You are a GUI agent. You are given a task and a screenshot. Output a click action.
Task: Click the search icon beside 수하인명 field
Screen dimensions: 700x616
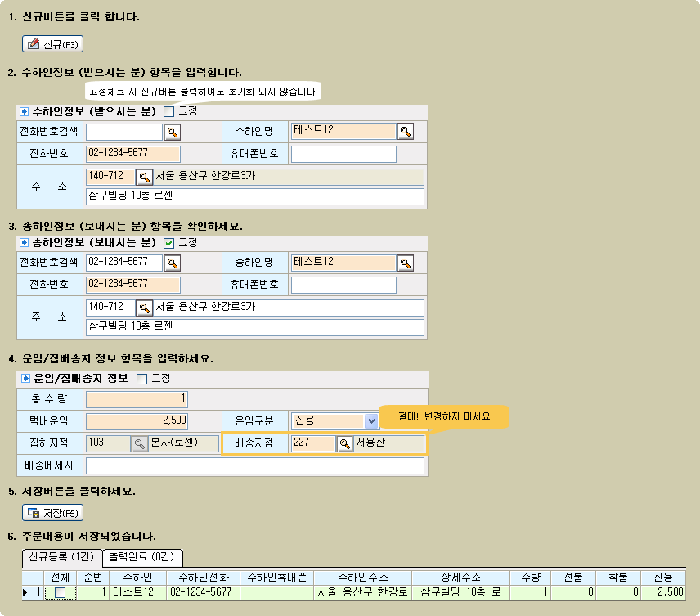[x=405, y=132]
